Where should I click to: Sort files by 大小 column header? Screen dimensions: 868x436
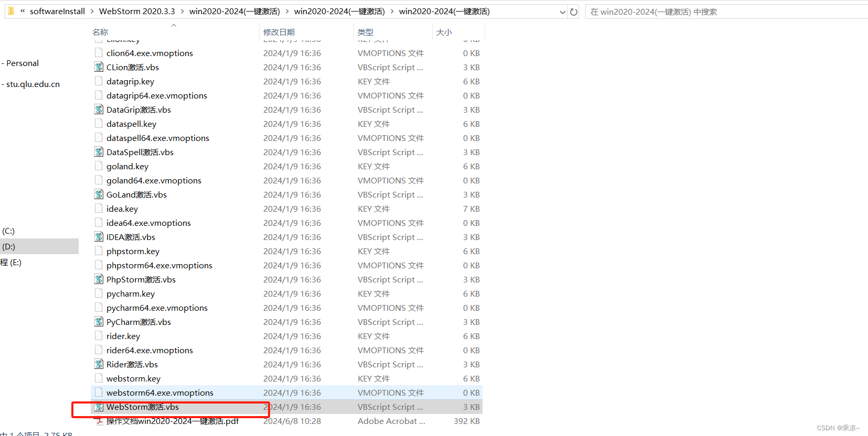click(x=444, y=32)
